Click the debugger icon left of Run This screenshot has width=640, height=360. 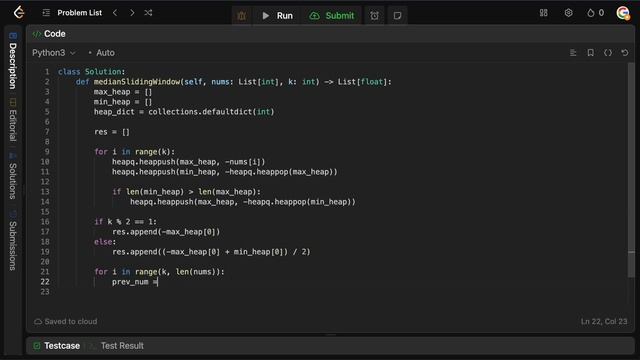tap(242, 16)
